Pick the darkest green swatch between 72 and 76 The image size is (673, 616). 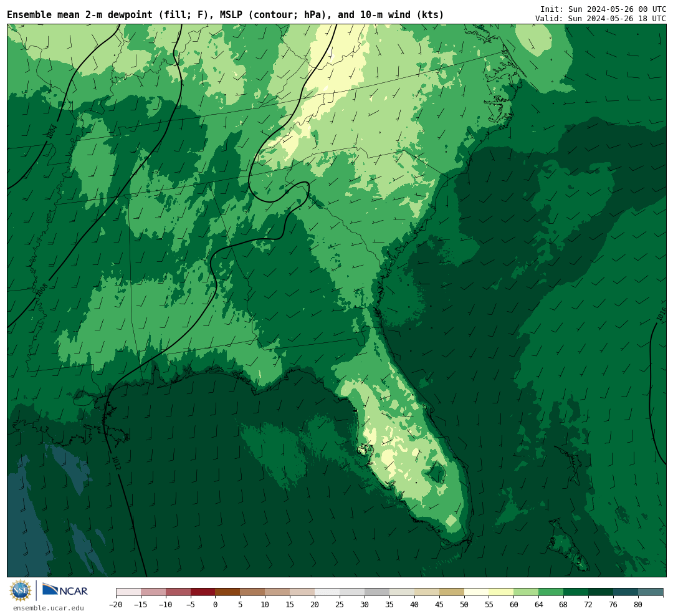pos(601,592)
